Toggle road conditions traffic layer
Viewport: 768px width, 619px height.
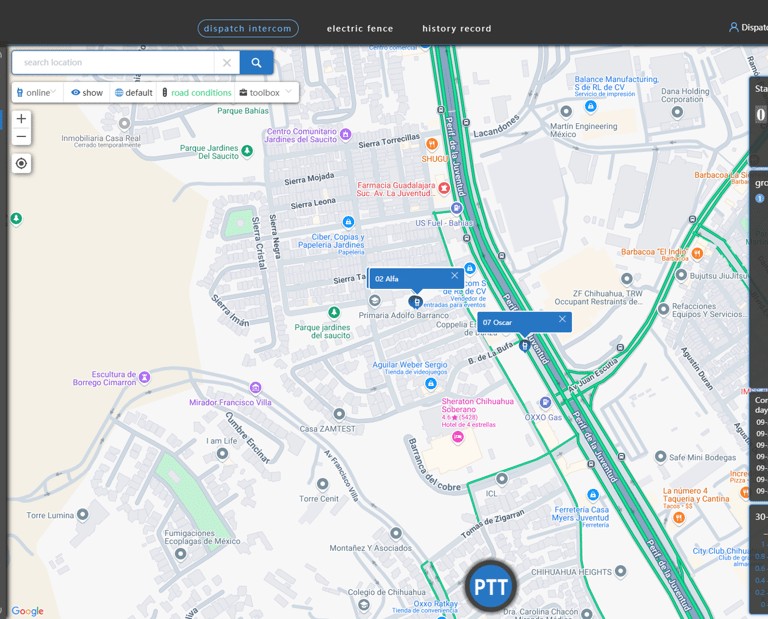coord(197,93)
